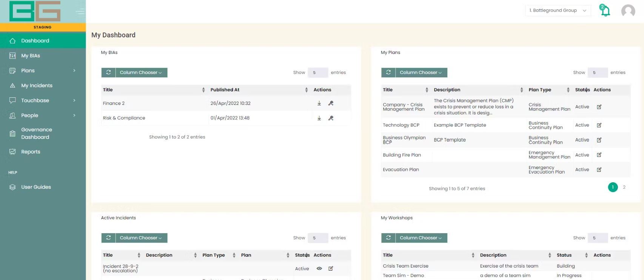Click the tools icon for Risk & Compliance
The height and width of the screenshot is (280, 644).
[331, 118]
